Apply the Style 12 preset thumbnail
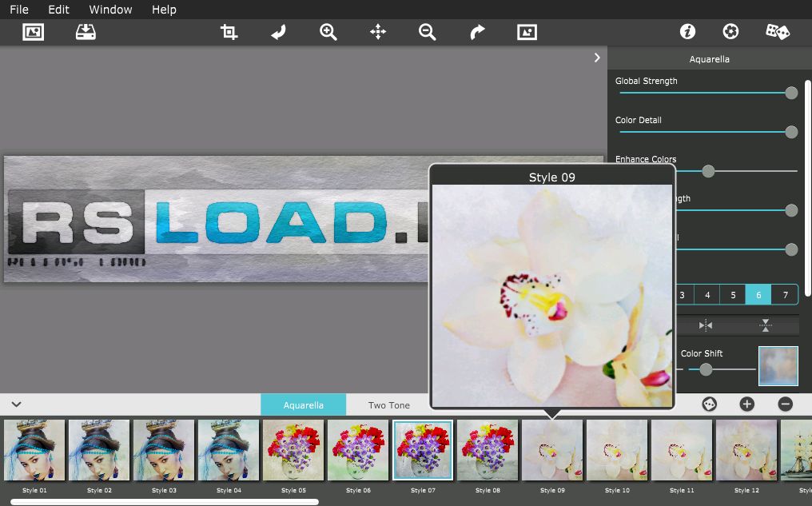812x506 pixels. [746, 450]
